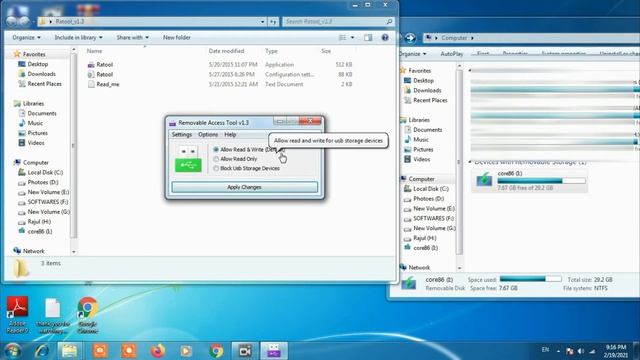Click back arrow in Ratool explorer window
This screenshot has height=360, width=640.
[x=12, y=21]
